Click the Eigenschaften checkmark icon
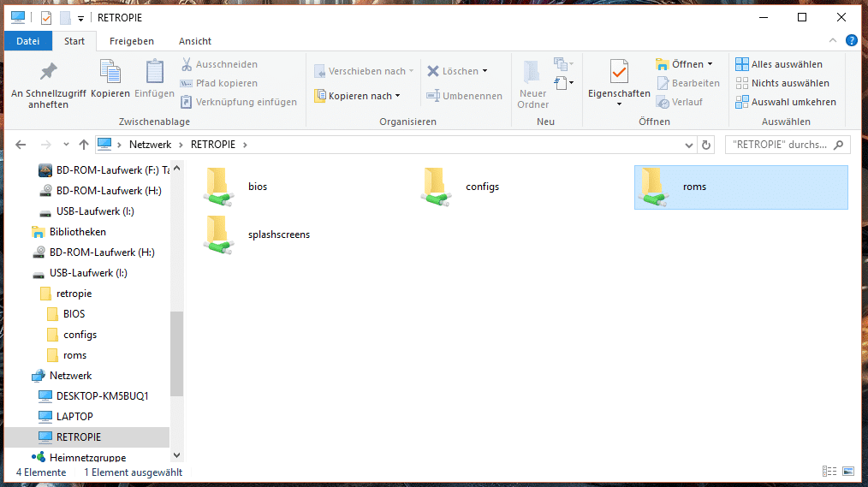The image size is (868, 487). click(619, 72)
